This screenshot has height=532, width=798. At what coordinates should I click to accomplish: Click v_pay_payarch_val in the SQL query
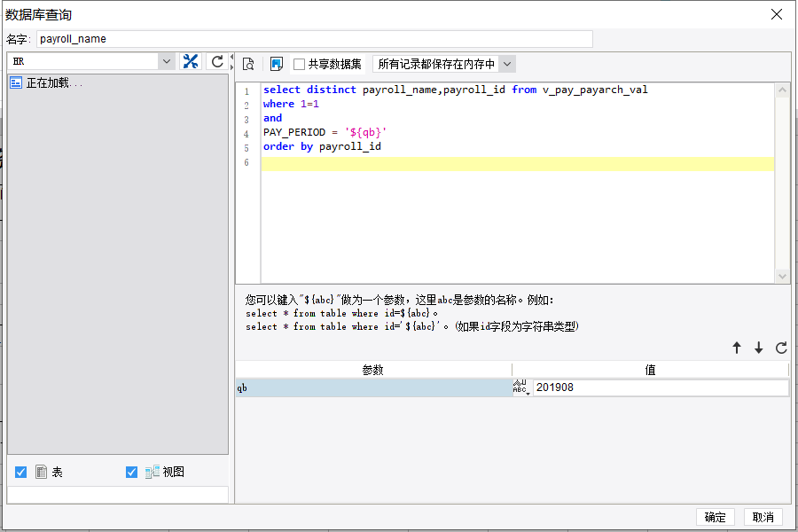pyautogui.click(x=595, y=90)
